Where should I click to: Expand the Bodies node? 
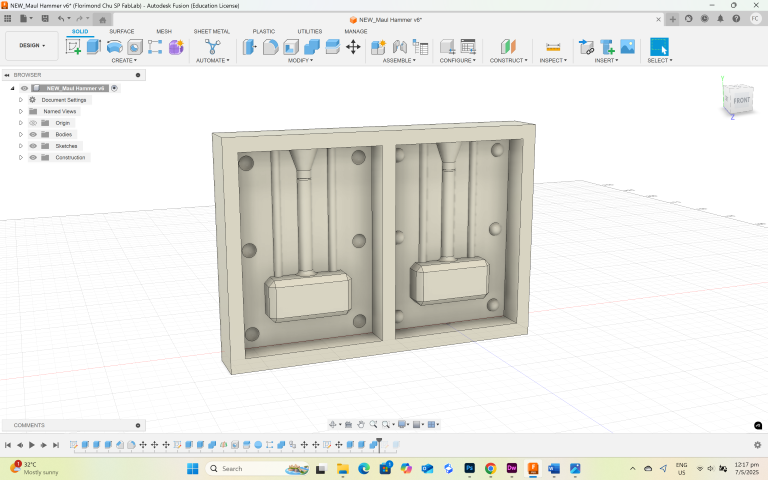pos(21,134)
